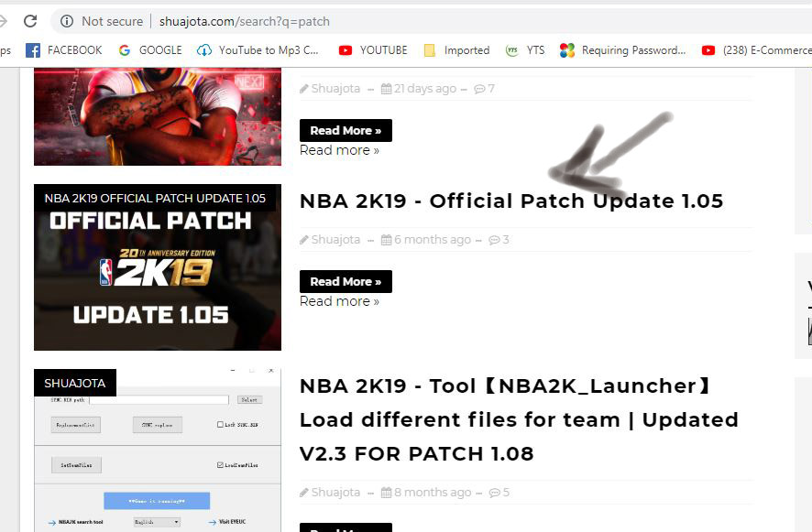This screenshot has height=532, width=812.
Task: Click Shuajota author on 6 months ago post
Action: (335, 240)
